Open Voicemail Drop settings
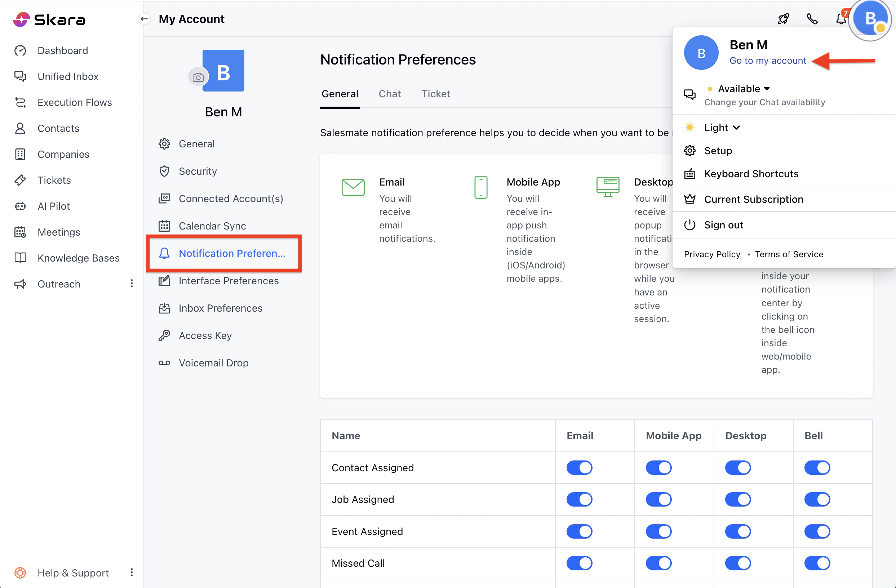Image resolution: width=896 pixels, height=588 pixels. click(x=213, y=363)
